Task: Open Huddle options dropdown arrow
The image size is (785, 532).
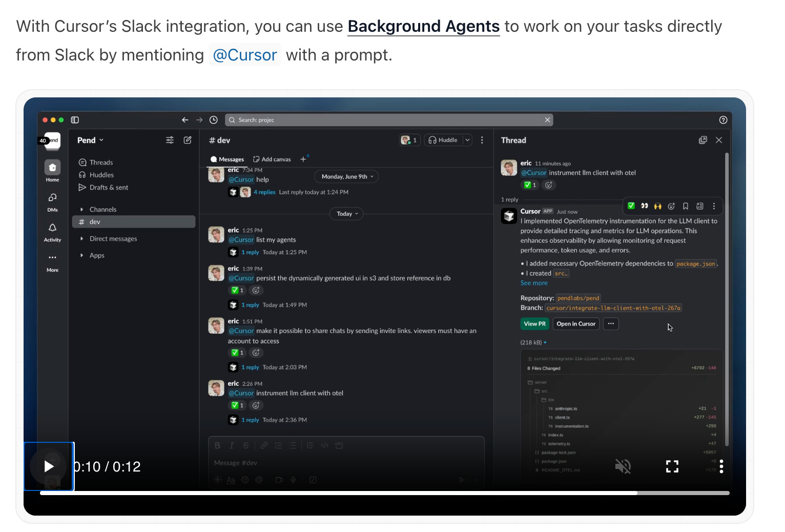Action: pos(467,140)
